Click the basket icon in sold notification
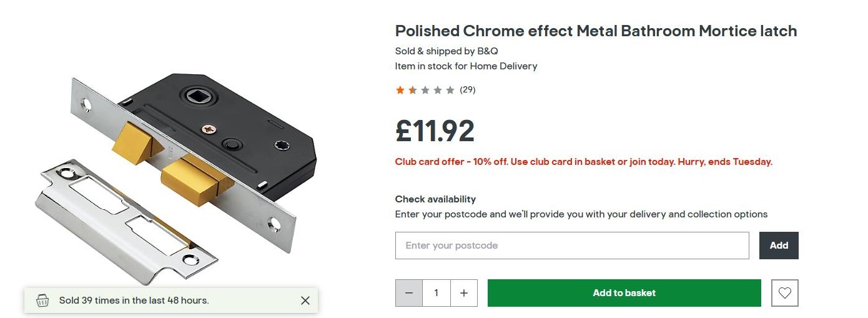Image resolution: width=868 pixels, height=318 pixels. coord(42,301)
